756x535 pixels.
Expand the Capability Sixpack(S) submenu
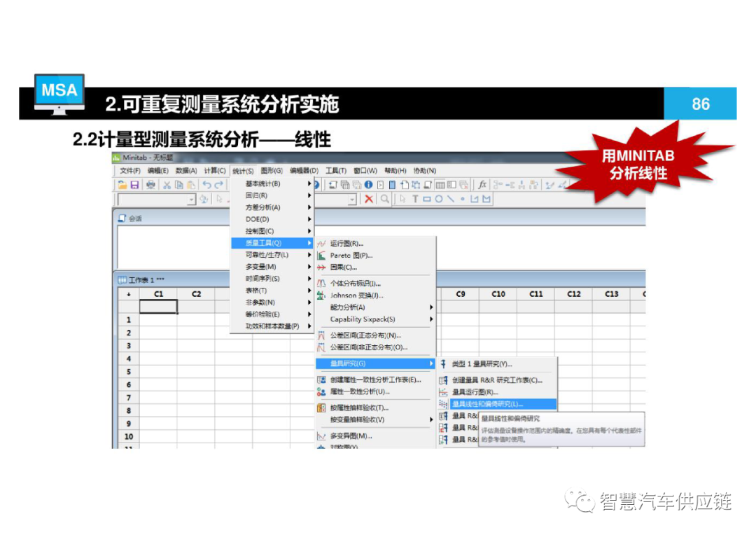pyautogui.click(x=376, y=319)
